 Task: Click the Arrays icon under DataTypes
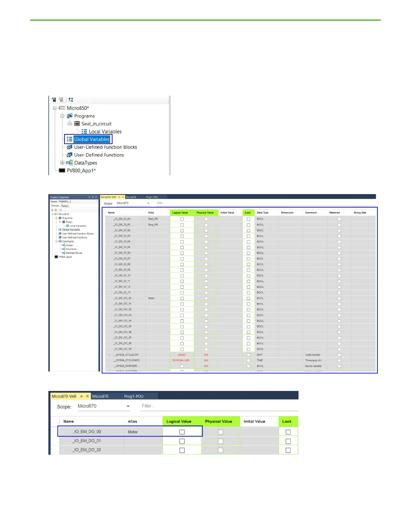point(64,245)
